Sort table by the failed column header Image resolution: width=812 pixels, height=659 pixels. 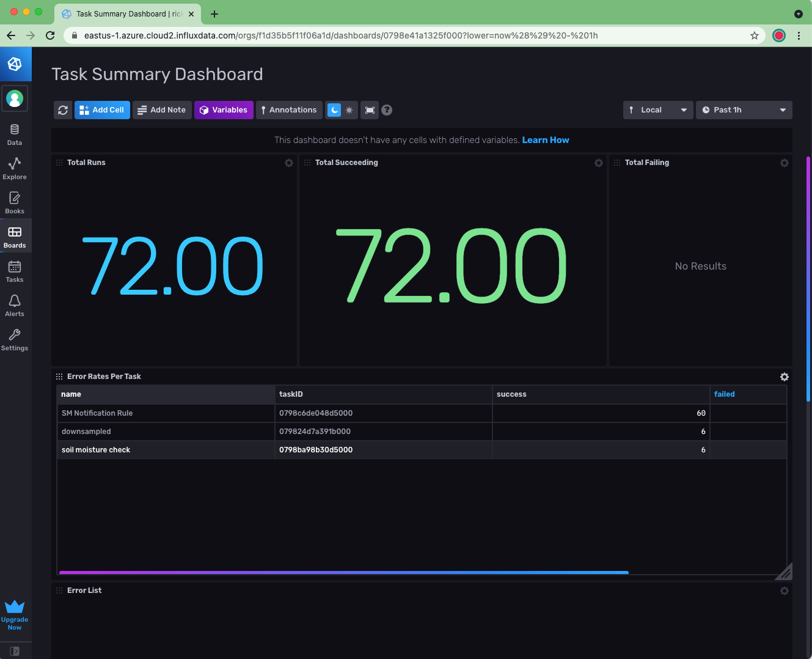724,394
